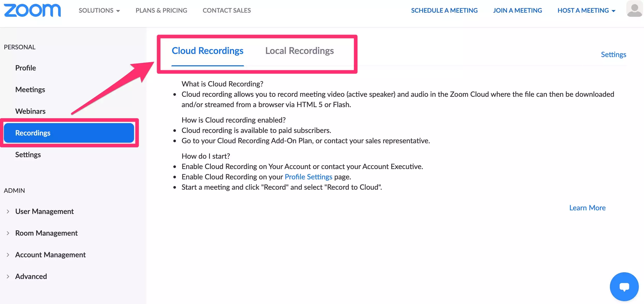Click the User Management label
644x304 pixels.
click(44, 211)
